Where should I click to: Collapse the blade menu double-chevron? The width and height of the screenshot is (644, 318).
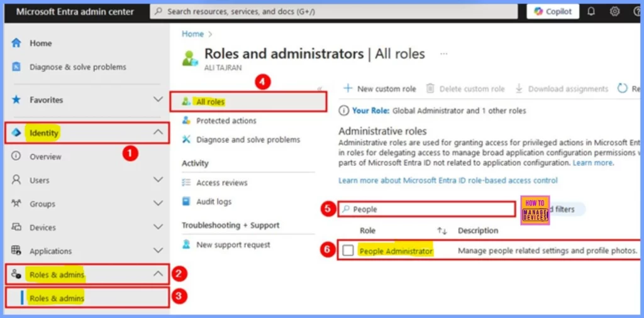tap(320, 89)
